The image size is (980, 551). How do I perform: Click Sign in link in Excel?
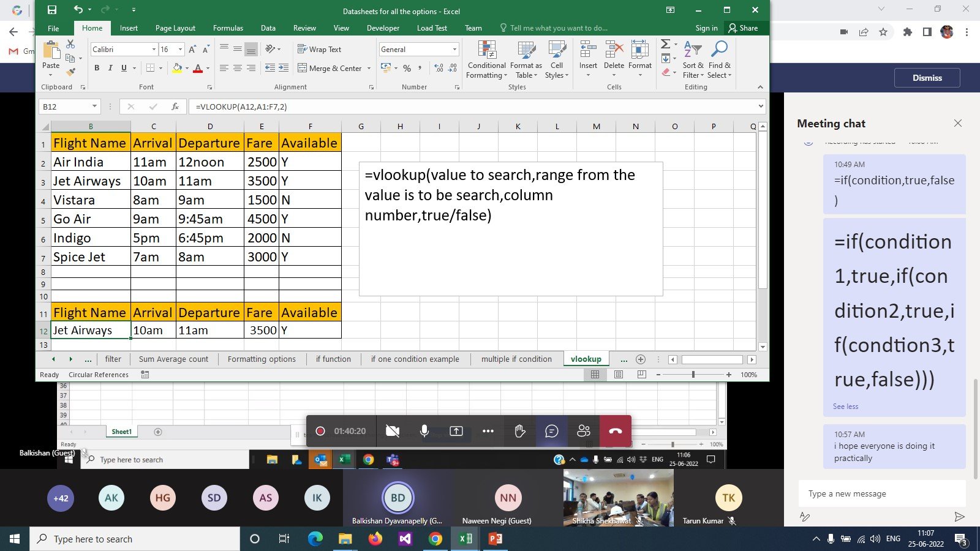pos(706,28)
